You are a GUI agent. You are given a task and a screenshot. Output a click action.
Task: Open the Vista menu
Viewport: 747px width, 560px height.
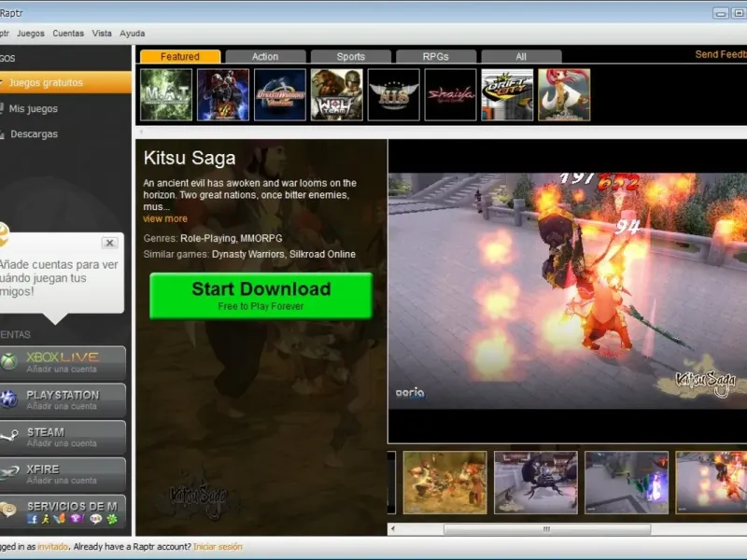coord(102,34)
